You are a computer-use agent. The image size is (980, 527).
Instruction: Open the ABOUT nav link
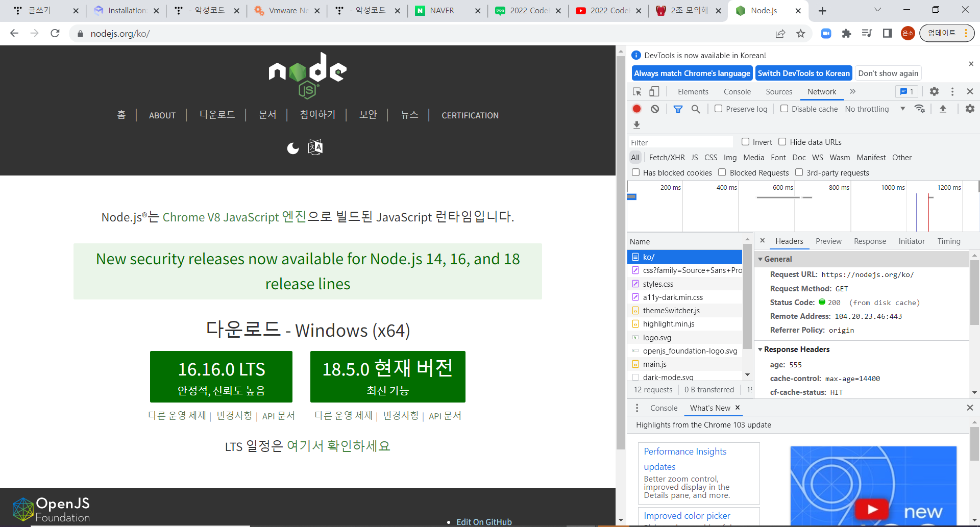coord(162,116)
